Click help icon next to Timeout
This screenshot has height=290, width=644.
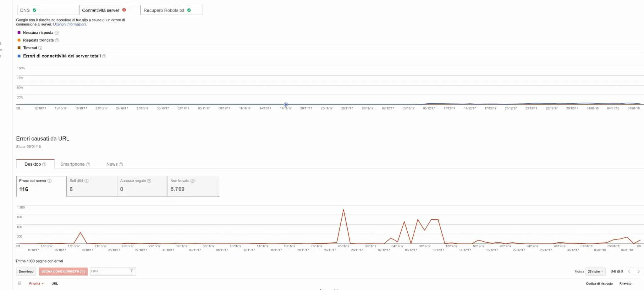pyautogui.click(x=40, y=48)
